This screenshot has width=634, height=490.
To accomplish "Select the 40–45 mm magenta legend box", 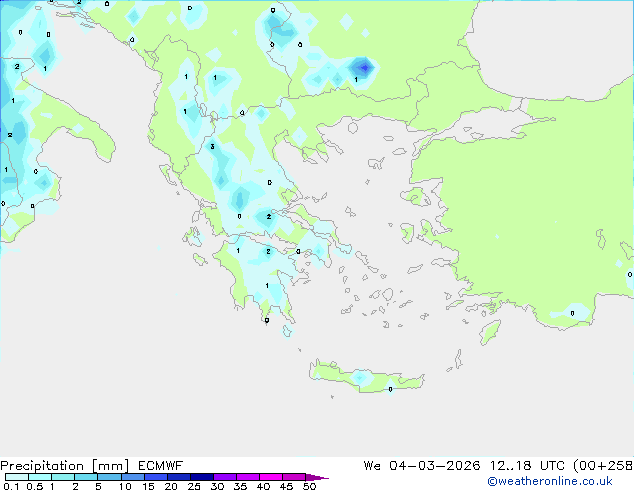I will [x=271, y=477].
